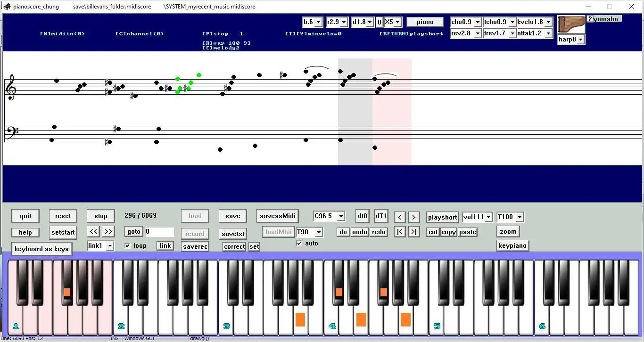Image resolution: width=644 pixels, height=342 pixels.
Task: Click the octave 3 marker on keyboard
Action: 227,326
